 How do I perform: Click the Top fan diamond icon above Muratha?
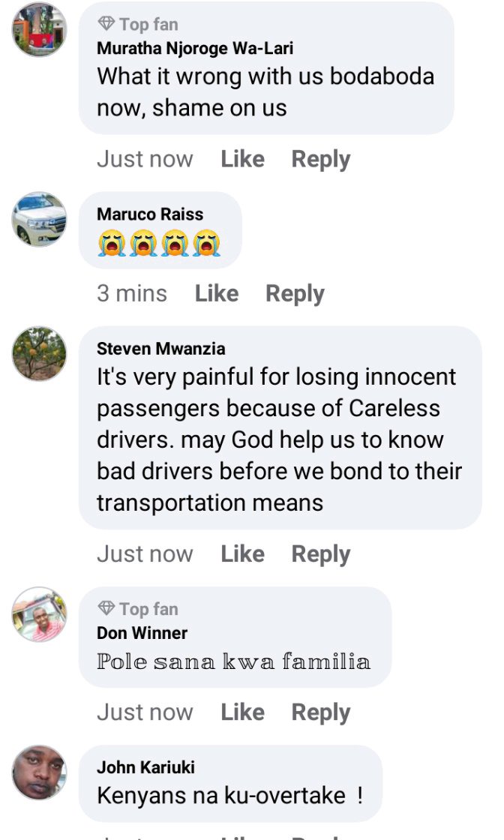point(106,23)
